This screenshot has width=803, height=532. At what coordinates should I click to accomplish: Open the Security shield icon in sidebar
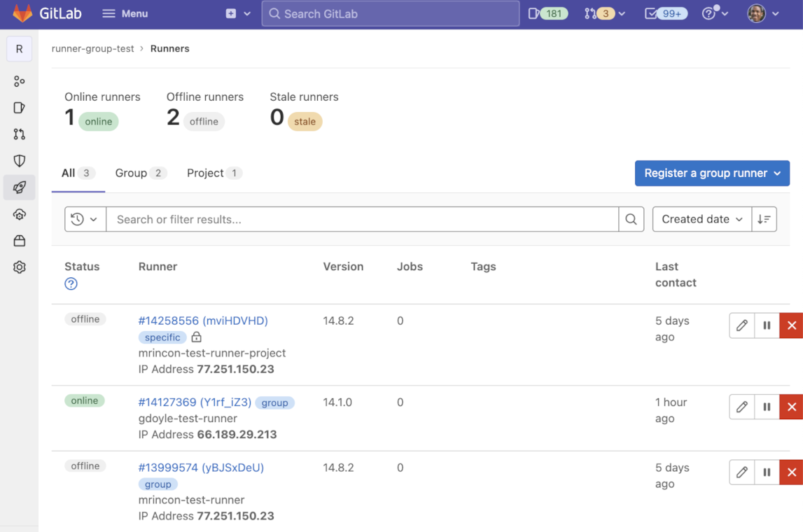pos(19,161)
